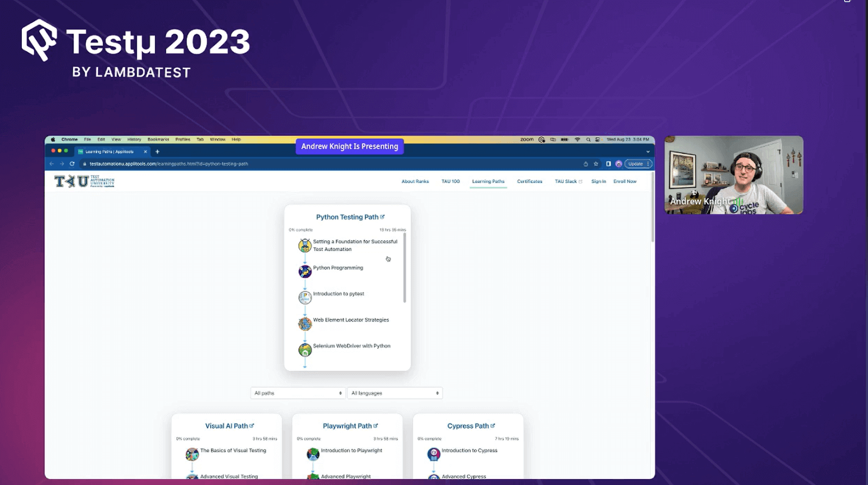Click the Introduction to pytest badge icon
Image resolution: width=868 pixels, height=485 pixels.
[x=305, y=297]
